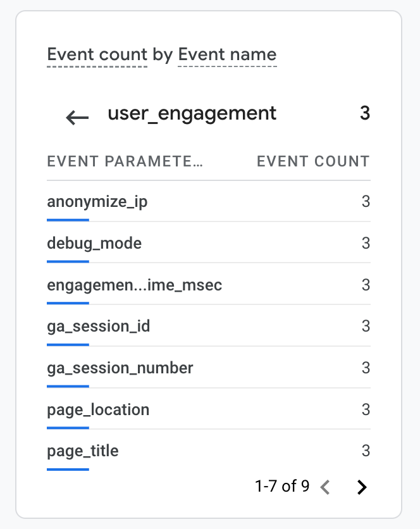Click the ga_session_number parameter
This screenshot has width=420, height=529.
pos(120,368)
